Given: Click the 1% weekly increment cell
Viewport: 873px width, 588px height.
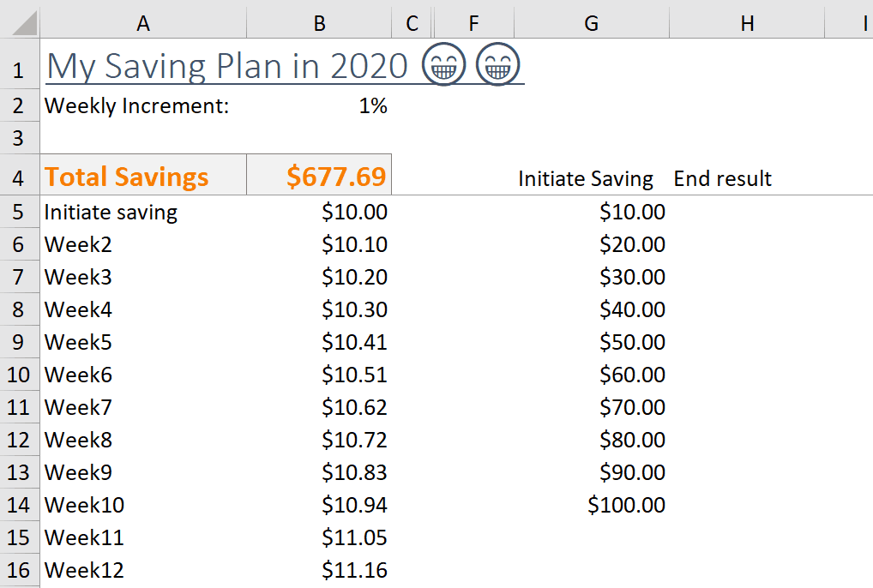Looking at the screenshot, I should [319, 106].
